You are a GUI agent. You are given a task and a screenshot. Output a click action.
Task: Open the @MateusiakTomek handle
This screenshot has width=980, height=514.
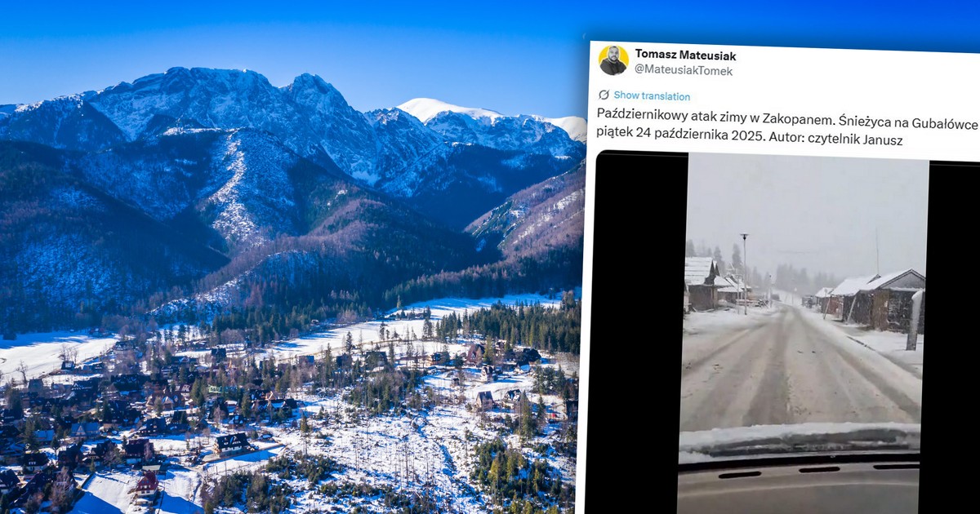pos(684,71)
